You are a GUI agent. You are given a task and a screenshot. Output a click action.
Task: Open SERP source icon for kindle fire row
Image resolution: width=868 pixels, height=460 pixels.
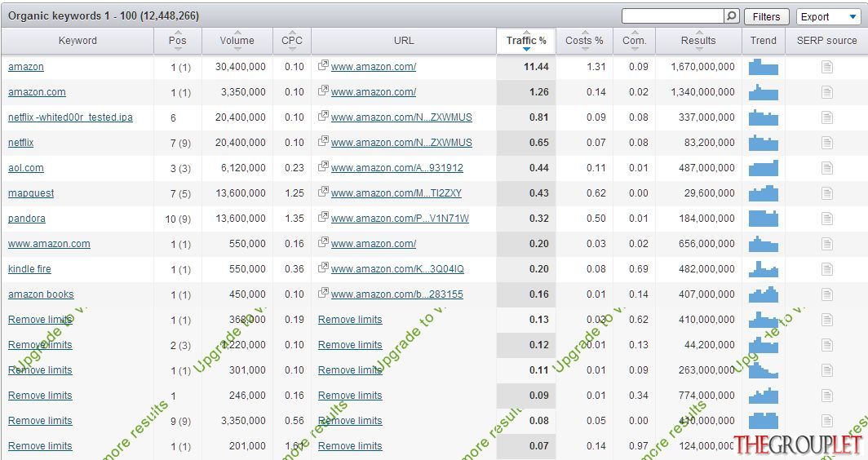pyautogui.click(x=826, y=269)
